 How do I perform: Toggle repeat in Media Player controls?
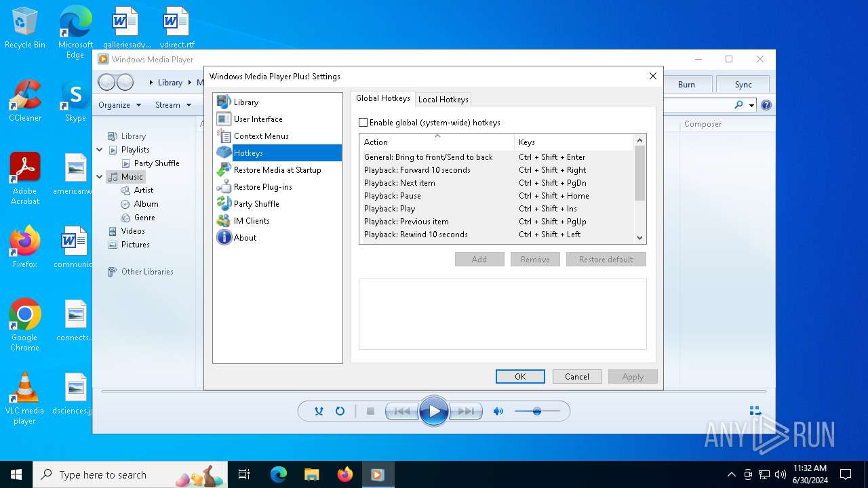340,411
